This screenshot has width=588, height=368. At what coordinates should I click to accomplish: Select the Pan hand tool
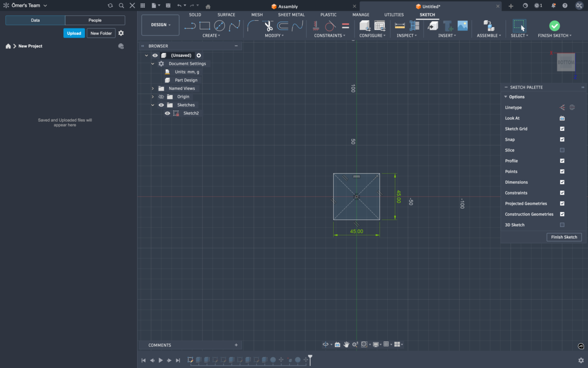[x=346, y=345]
